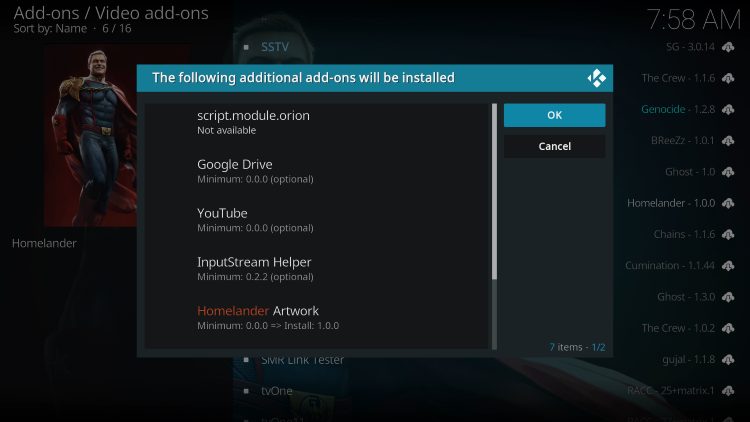750x422 pixels.
Task: Click download icon beside gujal - 1.1.8
Action: [x=728, y=359]
